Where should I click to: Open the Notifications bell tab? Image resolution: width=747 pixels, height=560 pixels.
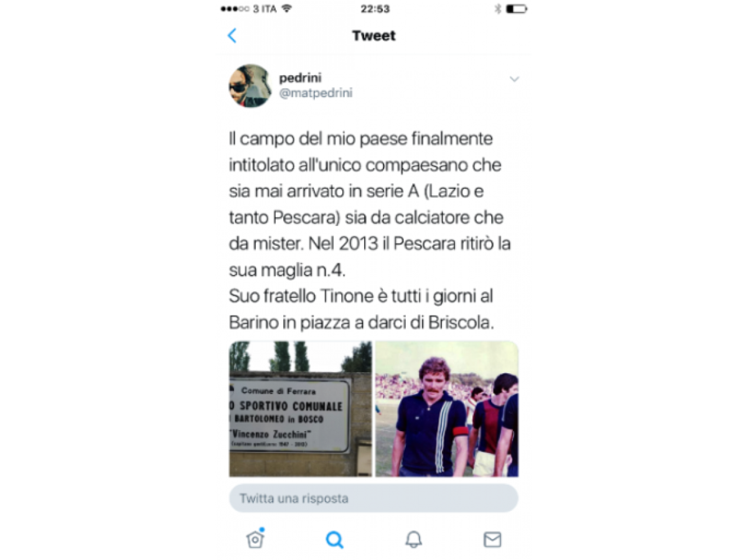(x=413, y=539)
